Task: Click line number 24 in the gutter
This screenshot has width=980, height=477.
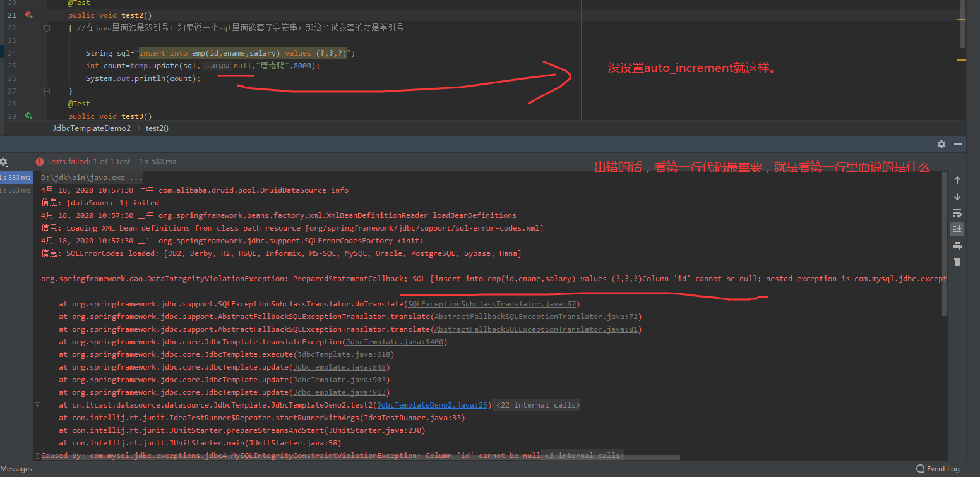Action: [x=13, y=53]
